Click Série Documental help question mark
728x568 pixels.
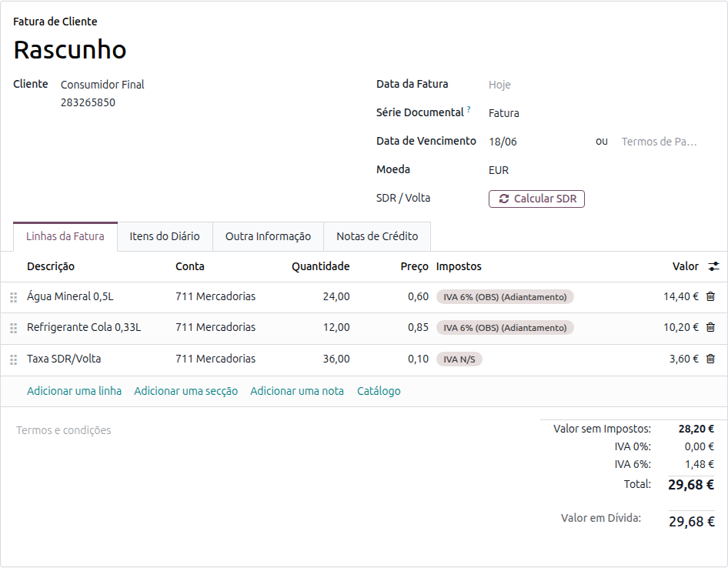[x=469, y=109]
